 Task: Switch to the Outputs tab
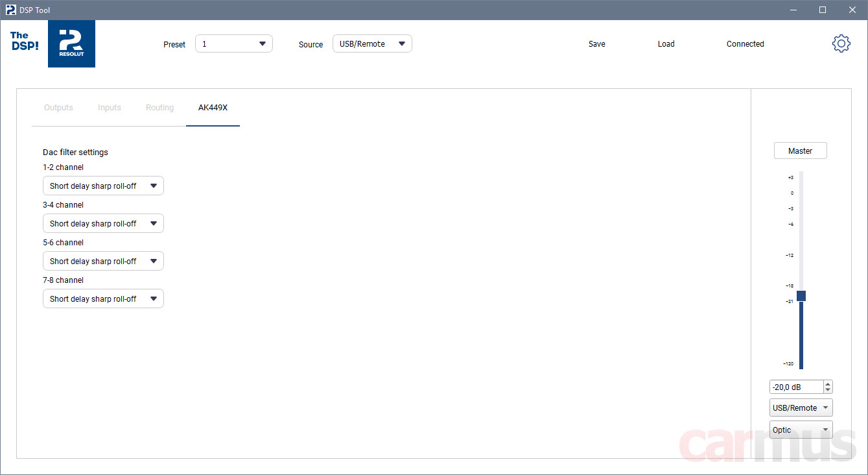[x=58, y=108]
